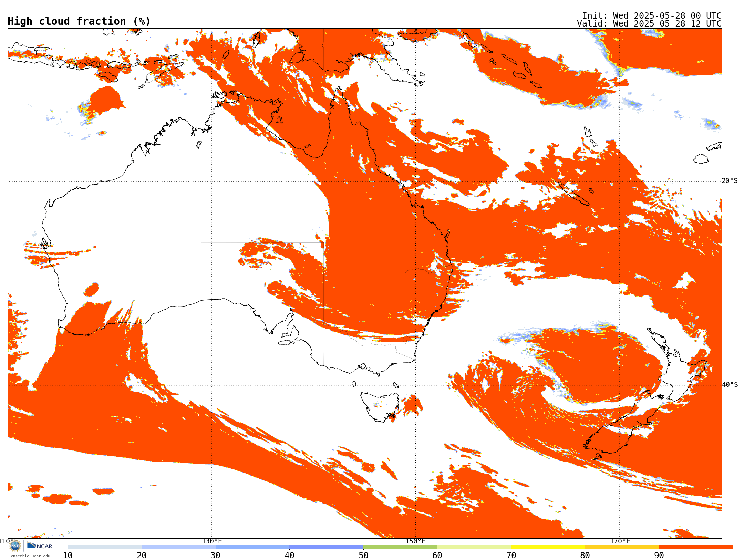
Task: Click the New Caledonia island outline
Action: [573, 194]
